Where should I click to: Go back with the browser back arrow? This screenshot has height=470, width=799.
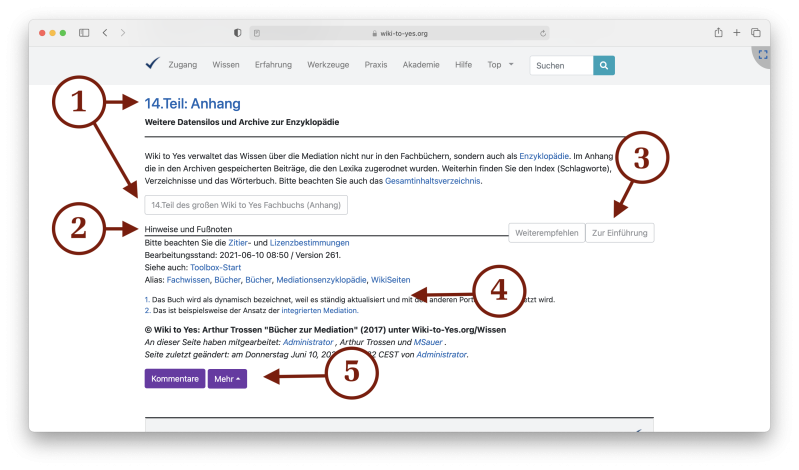(105, 33)
